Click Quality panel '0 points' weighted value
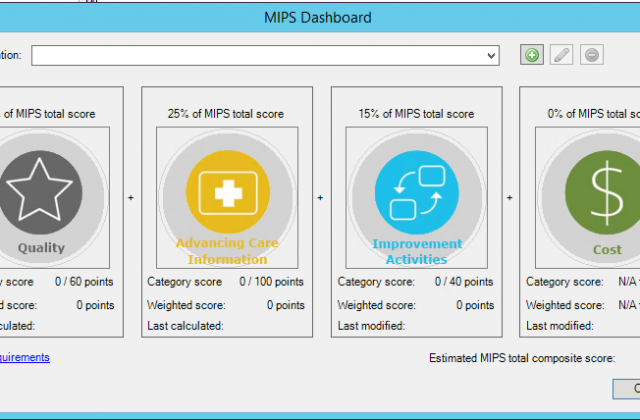The width and height of the screenshot is (640, 420). [x=95, y=305]
